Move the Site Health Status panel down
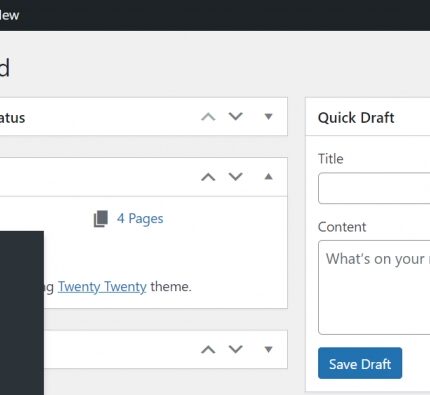The image size is (430, 395). (x=235, y=116)
